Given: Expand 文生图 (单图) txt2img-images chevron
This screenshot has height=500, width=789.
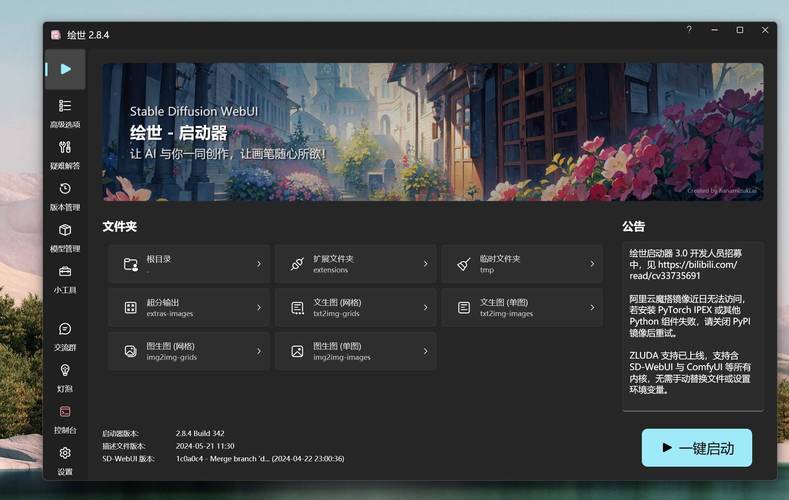Looking at the screenshot, I should tap(592, 307).
